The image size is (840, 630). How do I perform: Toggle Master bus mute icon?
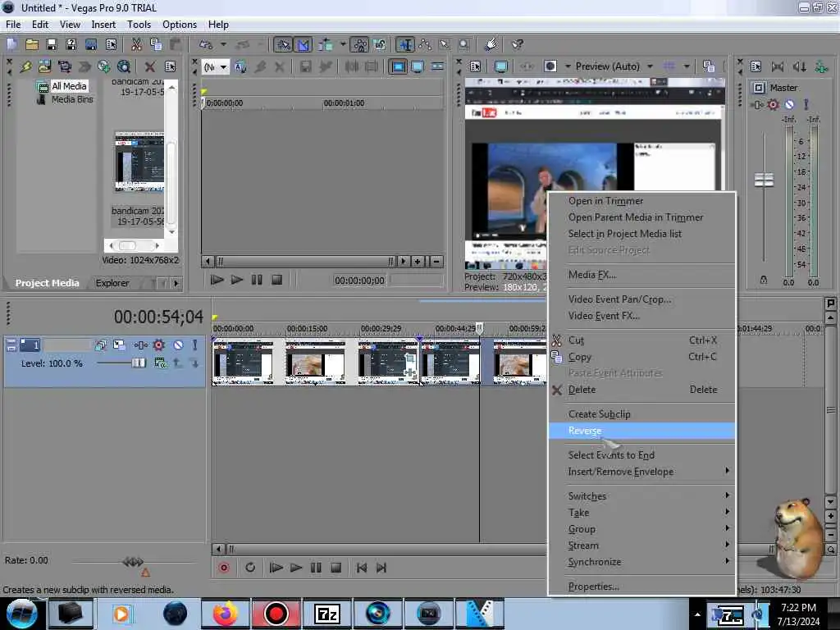pos(789,104)
